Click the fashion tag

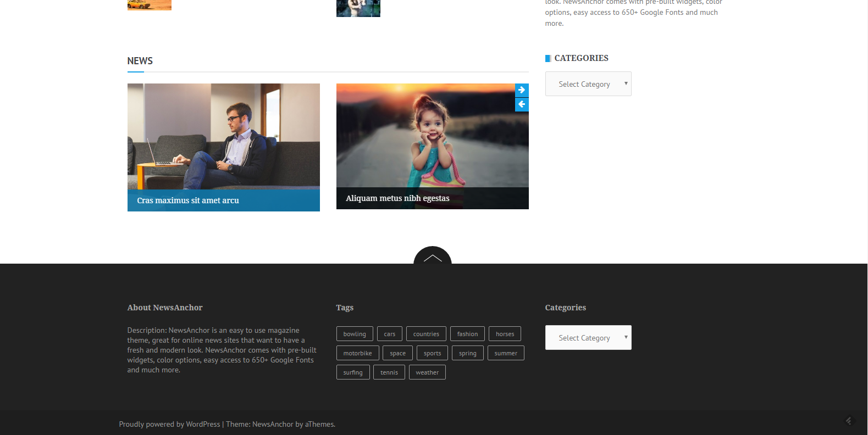click(467, 334)
